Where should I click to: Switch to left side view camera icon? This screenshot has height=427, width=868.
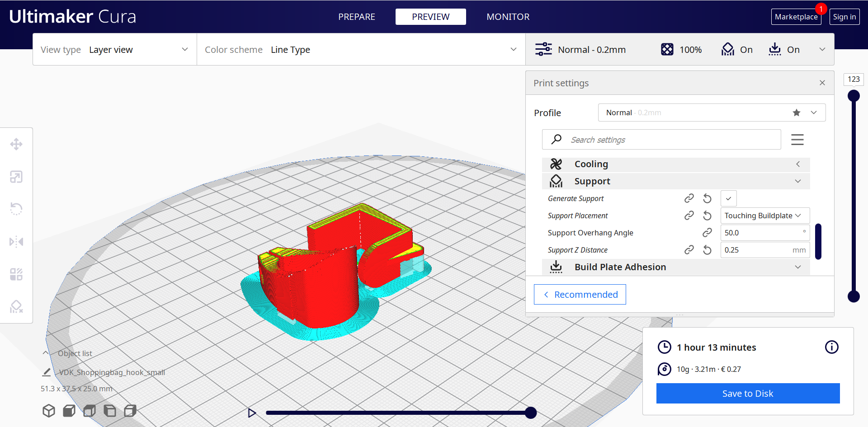110,411
